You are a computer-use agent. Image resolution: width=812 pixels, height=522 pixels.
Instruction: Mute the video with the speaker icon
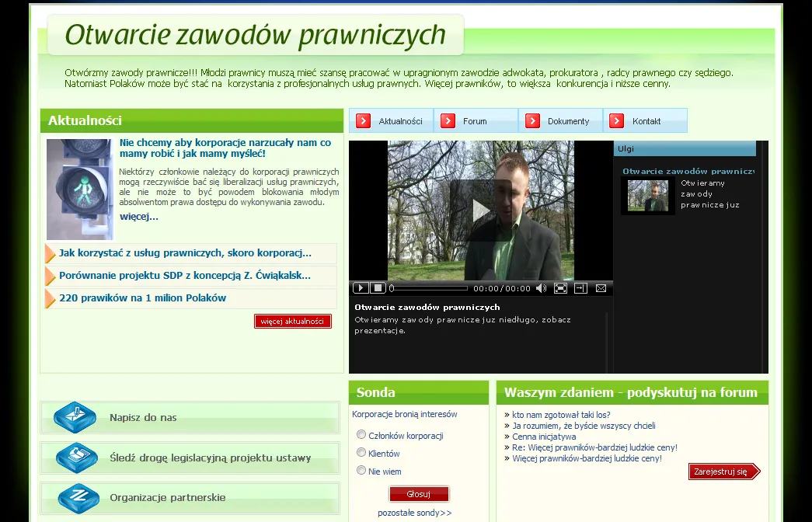[x=541, y=288]
